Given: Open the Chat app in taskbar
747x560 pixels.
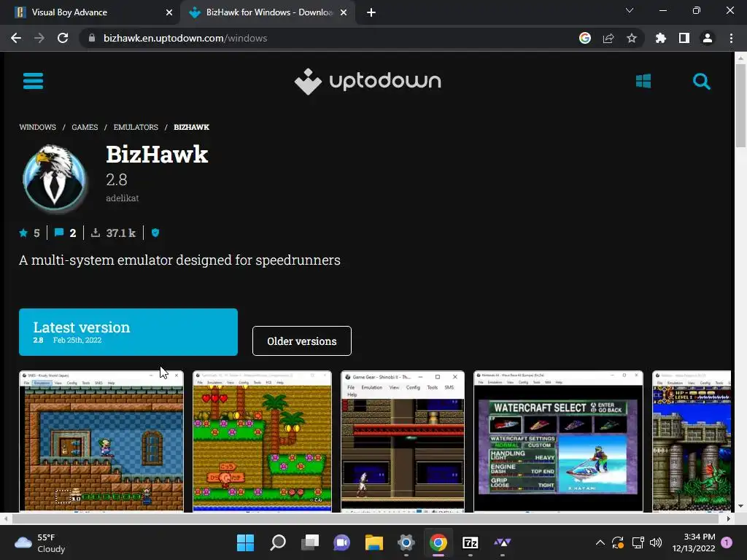Looking at the screenshot, I should click(x=341, y=542).
